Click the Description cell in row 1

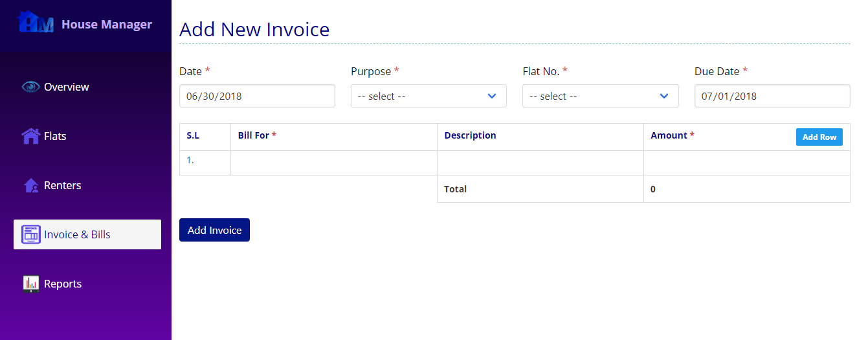click(x=540, y=163)
